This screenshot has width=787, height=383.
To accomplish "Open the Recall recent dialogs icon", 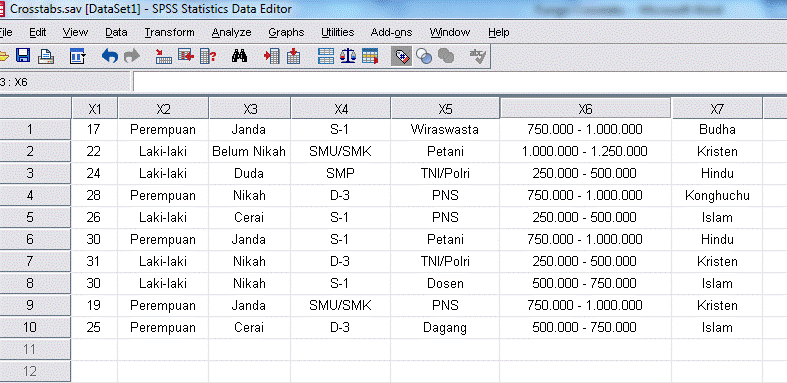I will pos(77,56).
